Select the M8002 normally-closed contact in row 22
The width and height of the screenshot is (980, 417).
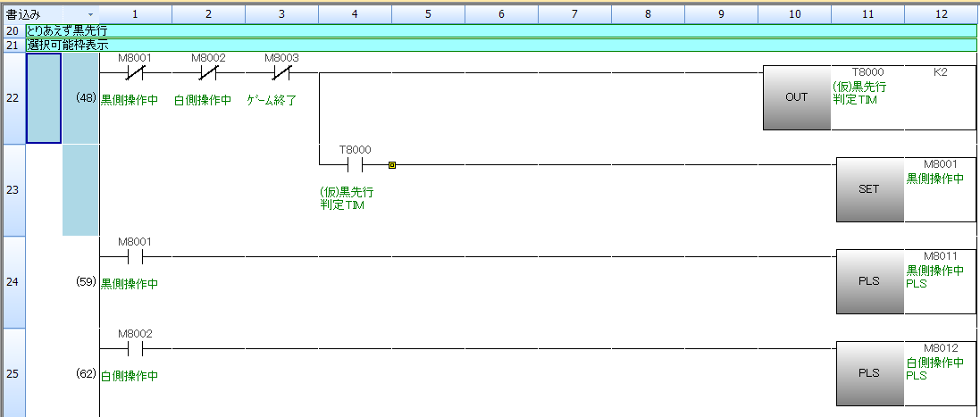(208, 73)
